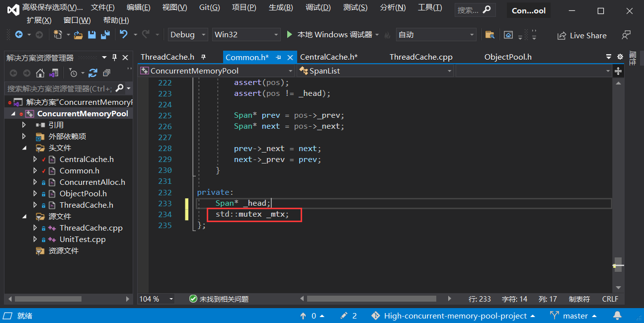Viewport: 644px width, 323px height.
Task: Click the save all icon
Action: (105, 35)
